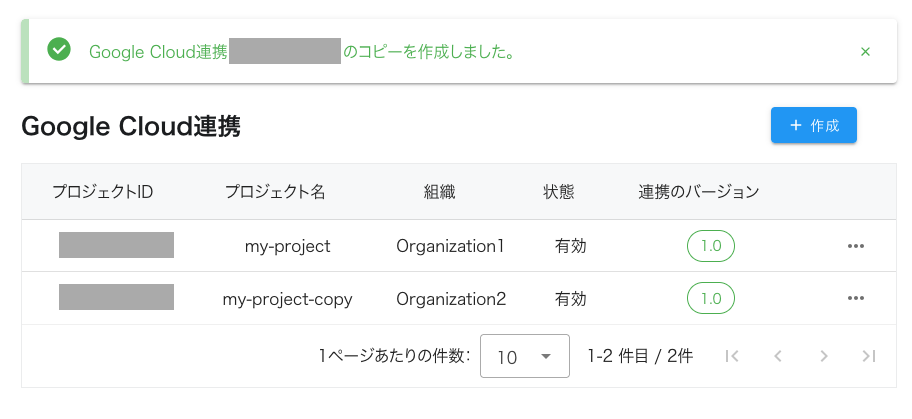Open the more options menu for my-project

click(x=856, y=246)
